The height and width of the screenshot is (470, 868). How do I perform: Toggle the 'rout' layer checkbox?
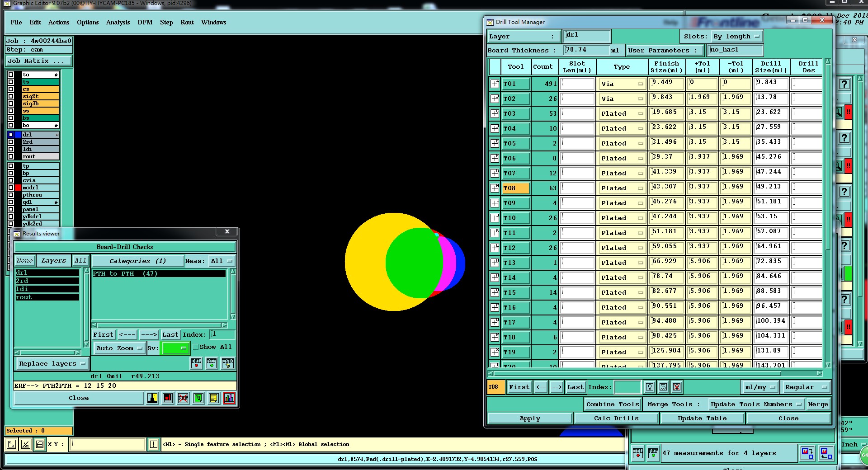coord(11,156)
